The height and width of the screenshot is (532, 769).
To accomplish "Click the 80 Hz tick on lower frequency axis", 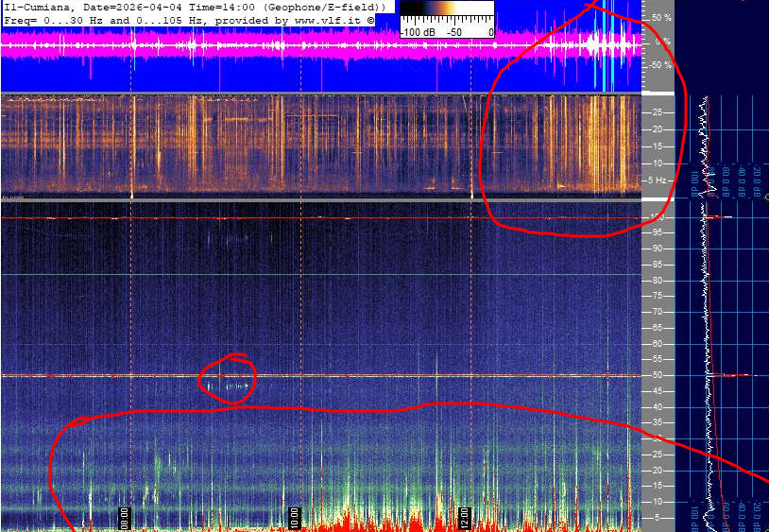I will [658, 281].
